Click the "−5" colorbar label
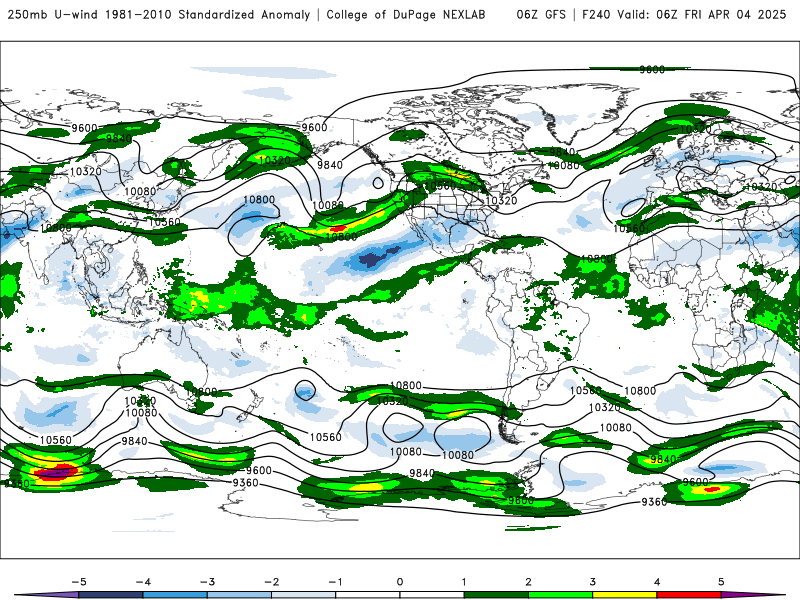This screenshot has width=800, height=600. coord(79,582)
